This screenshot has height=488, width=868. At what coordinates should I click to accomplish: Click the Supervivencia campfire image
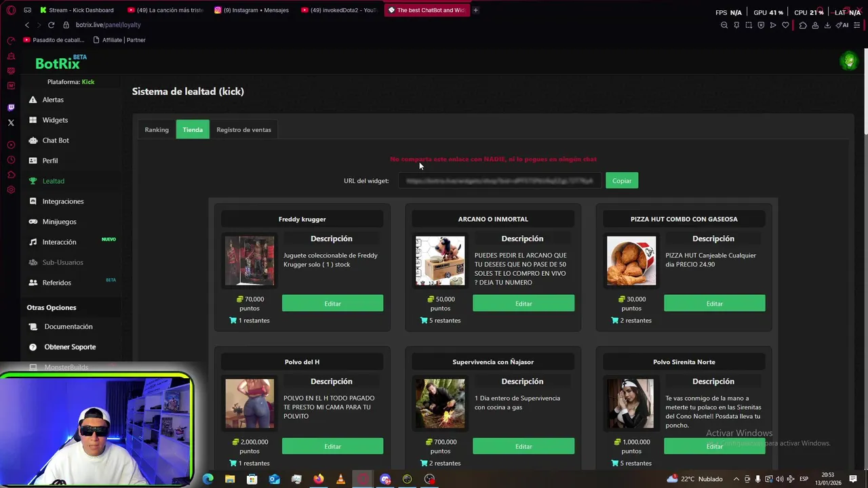coord(440,404)
